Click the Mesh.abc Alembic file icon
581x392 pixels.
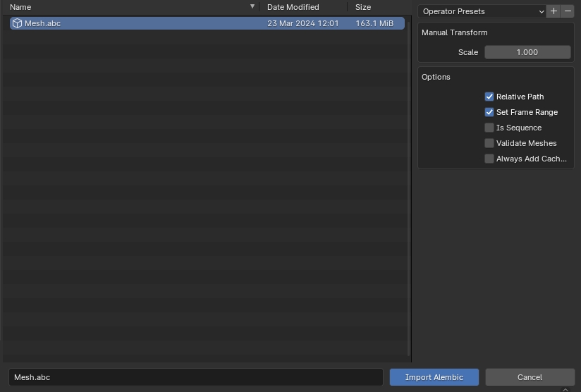click(17, 23)
